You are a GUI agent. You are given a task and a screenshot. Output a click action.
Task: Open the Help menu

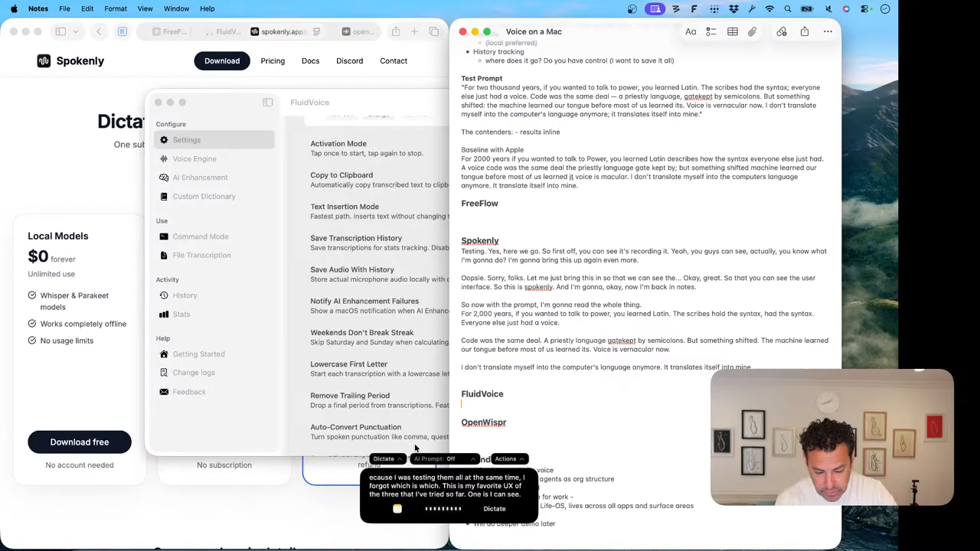point(207,8)
